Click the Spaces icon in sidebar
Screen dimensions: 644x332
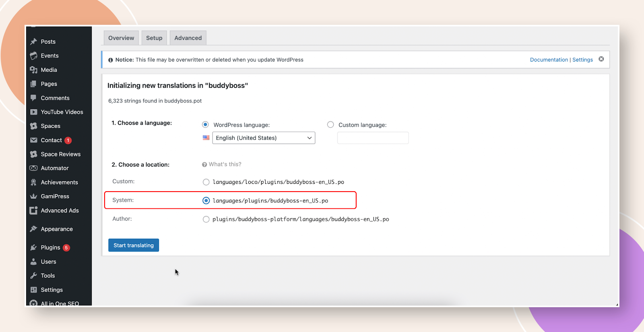click(x=34, y=126)
